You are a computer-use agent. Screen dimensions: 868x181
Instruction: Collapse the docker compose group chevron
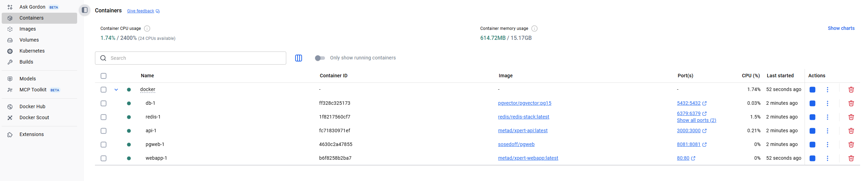click(x=116, y=90)
